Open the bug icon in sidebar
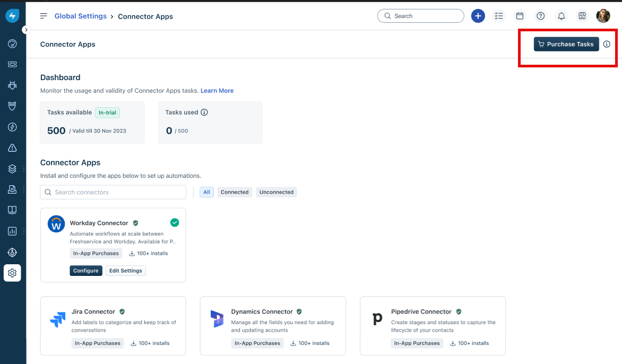This screenshot has width=622, height=364. [x=12, y=85]
